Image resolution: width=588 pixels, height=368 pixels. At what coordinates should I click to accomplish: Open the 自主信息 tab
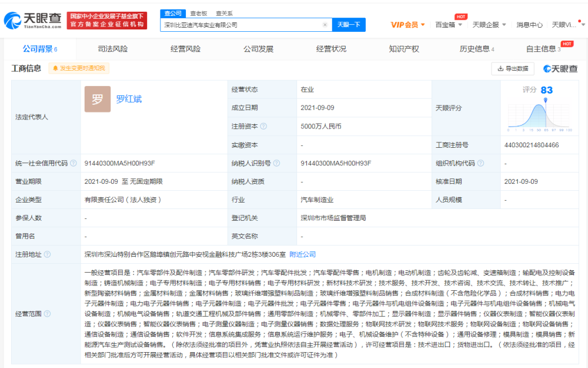pyautogui.click(x=543, y=49)
